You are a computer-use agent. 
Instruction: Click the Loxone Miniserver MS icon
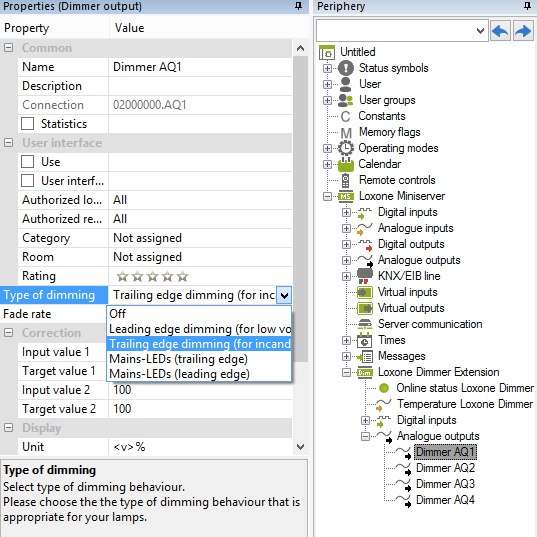click(x=346, y=196)
